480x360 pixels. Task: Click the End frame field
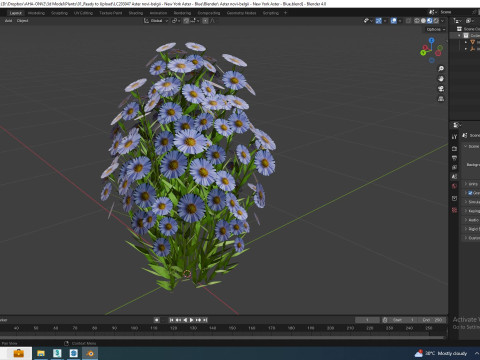click(x=432, y=320)
